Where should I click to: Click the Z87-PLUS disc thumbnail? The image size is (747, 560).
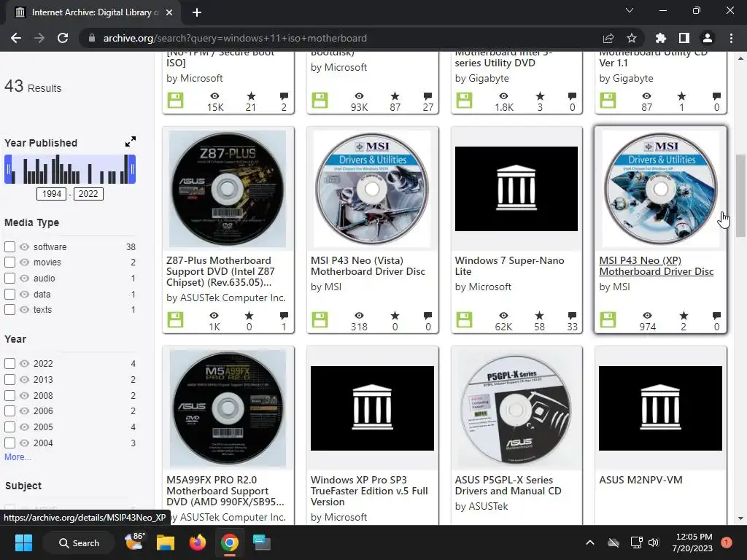pos(228,189)
